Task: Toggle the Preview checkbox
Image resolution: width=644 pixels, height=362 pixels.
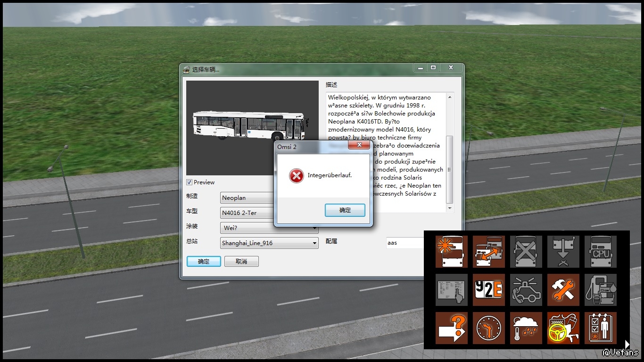Action: (x=189, y=182)
